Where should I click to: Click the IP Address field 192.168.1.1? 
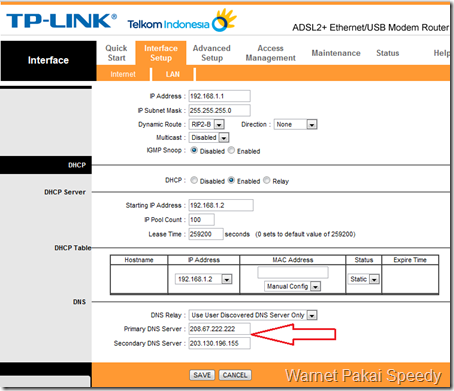tap(219, 96)
